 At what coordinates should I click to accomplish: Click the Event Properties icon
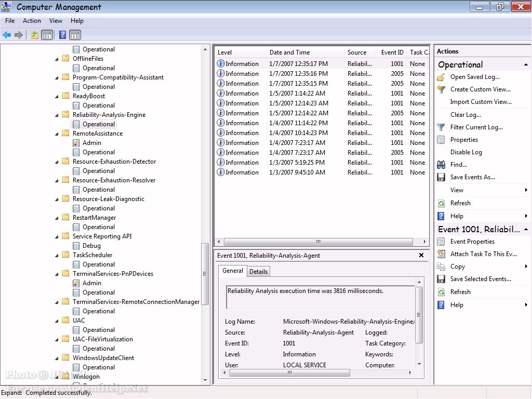pos(441,242)
